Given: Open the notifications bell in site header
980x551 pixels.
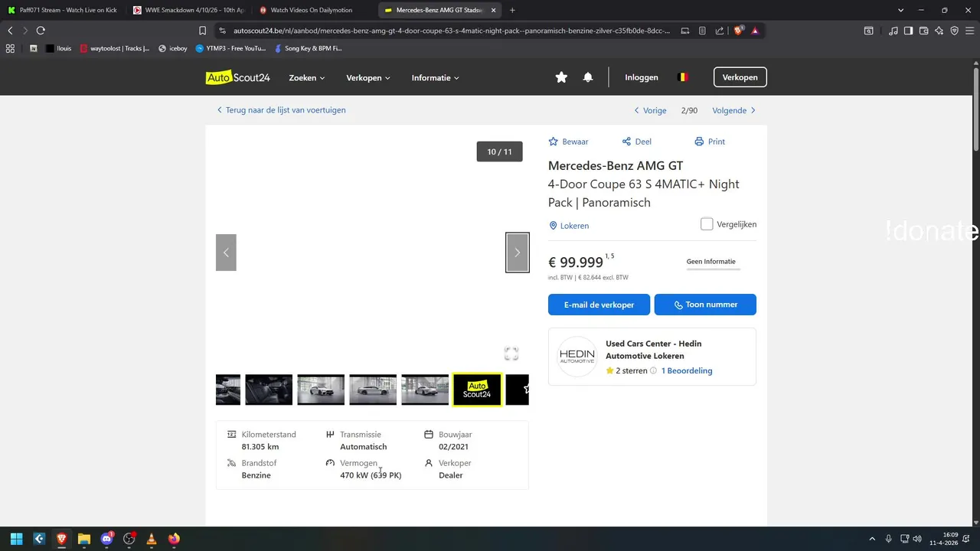Looking at the screenshot, I should [x=588, y=77].
